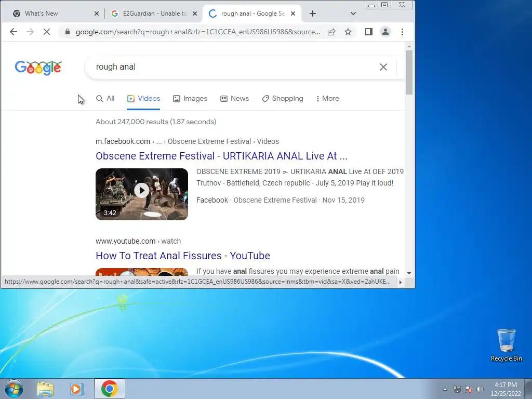532x399 pixels.
Task: Click the page vertical scrollbar thumb
Action: pyautogui.click(x=409, y=72)
